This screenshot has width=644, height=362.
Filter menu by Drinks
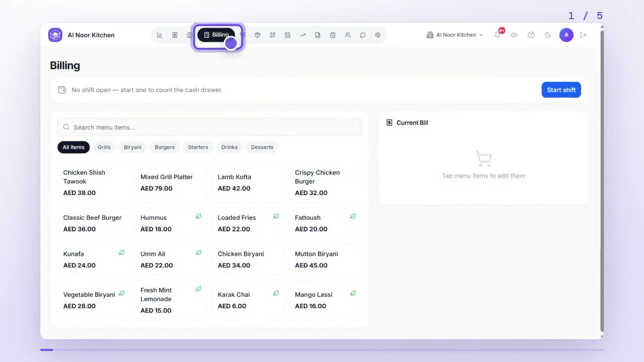[229, 147]
